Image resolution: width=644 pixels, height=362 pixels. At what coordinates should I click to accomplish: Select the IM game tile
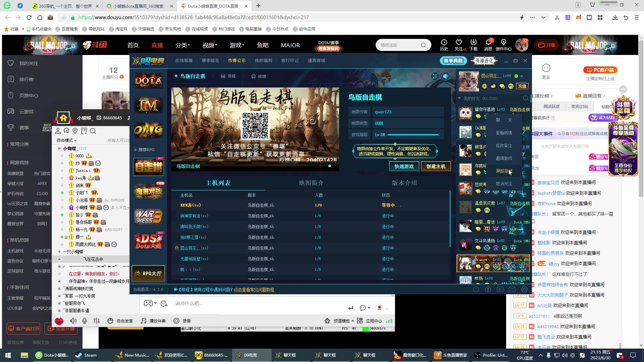(x=149, y=105)
